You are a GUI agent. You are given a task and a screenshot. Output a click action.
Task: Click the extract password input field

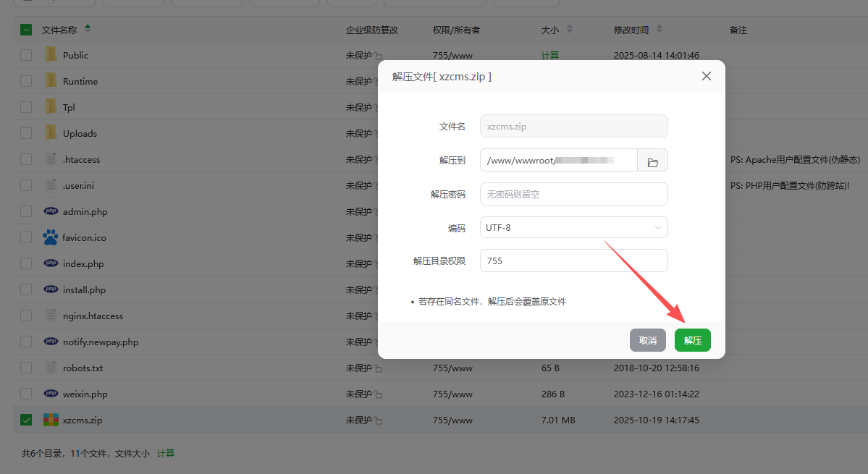(573, 194)
